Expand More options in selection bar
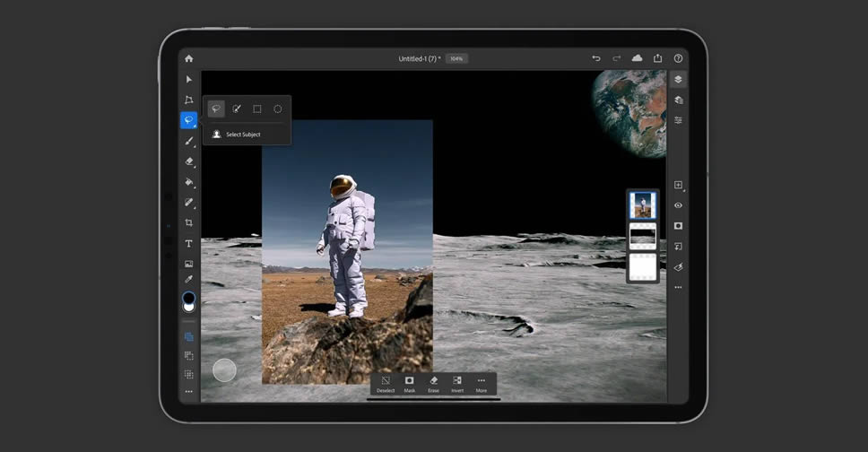868x452 pixels. point(482,384)
